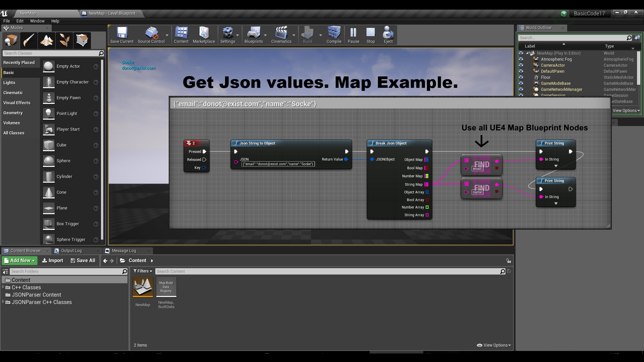Select the Geometry Editing mode icon
The width and height of the screenshot is (644, 362).
pyautogui.click(x=82, y=41)
